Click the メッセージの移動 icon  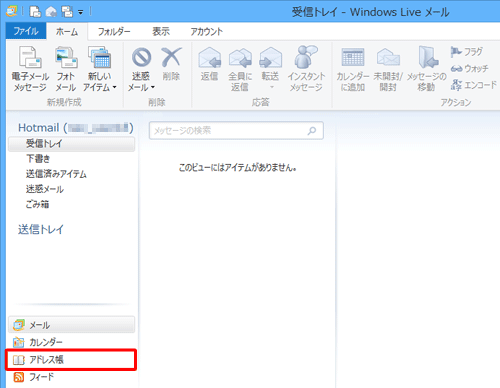[x=428, y=57]
